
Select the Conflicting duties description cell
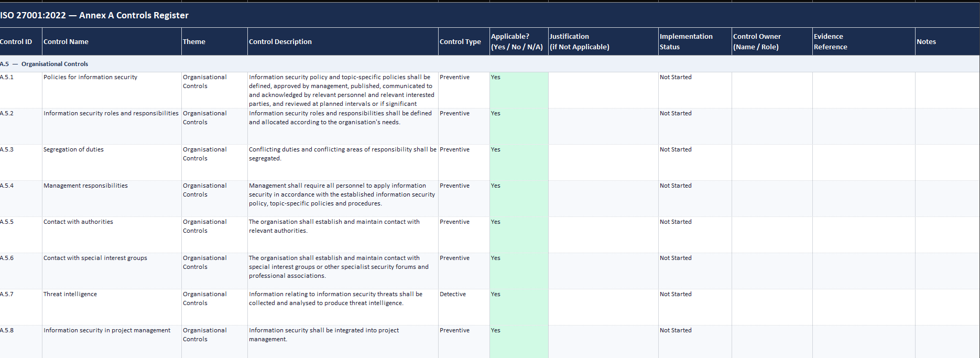coord(343,162)
